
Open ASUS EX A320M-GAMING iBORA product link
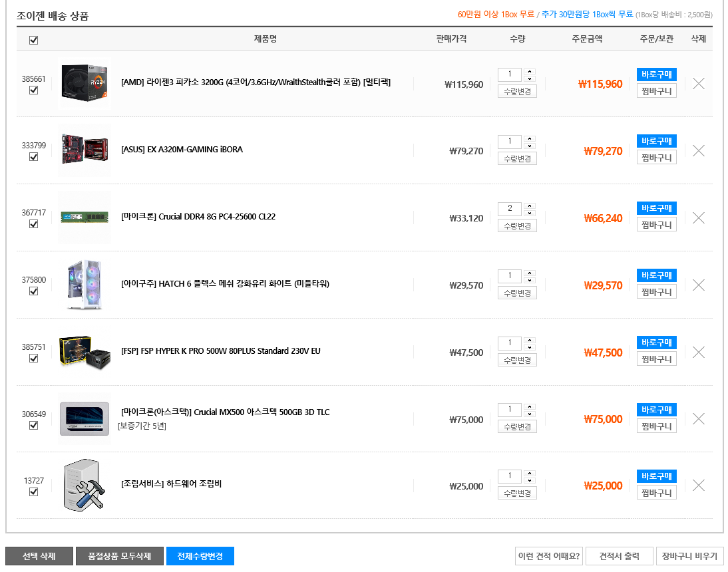click(182, 150)
